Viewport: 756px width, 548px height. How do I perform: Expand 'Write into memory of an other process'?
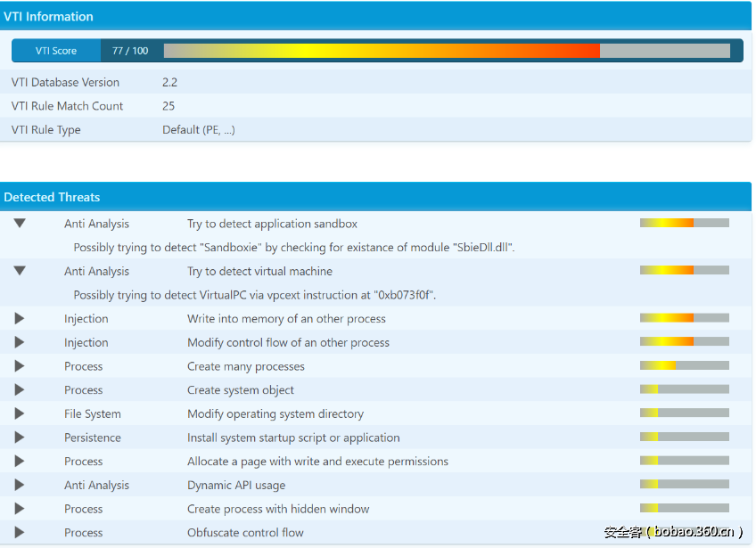(x=20, y=319)
